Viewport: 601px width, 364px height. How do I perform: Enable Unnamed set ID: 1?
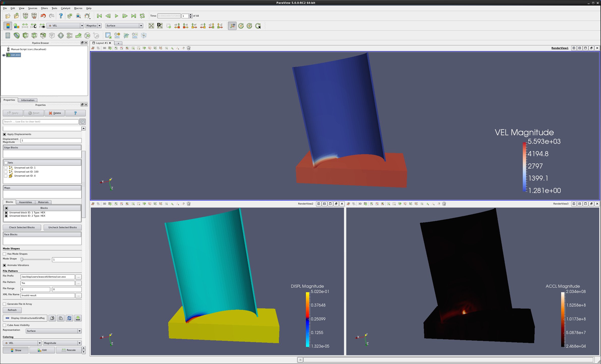click(6, 168)
